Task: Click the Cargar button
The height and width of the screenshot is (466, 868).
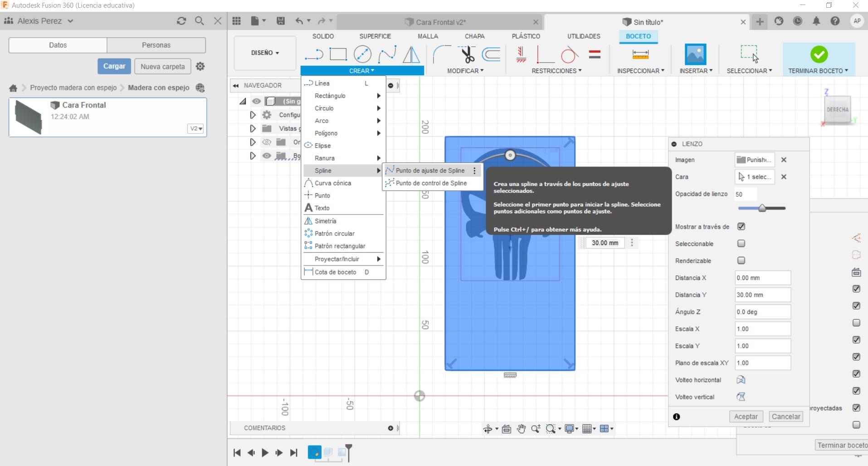Action: 114,66
